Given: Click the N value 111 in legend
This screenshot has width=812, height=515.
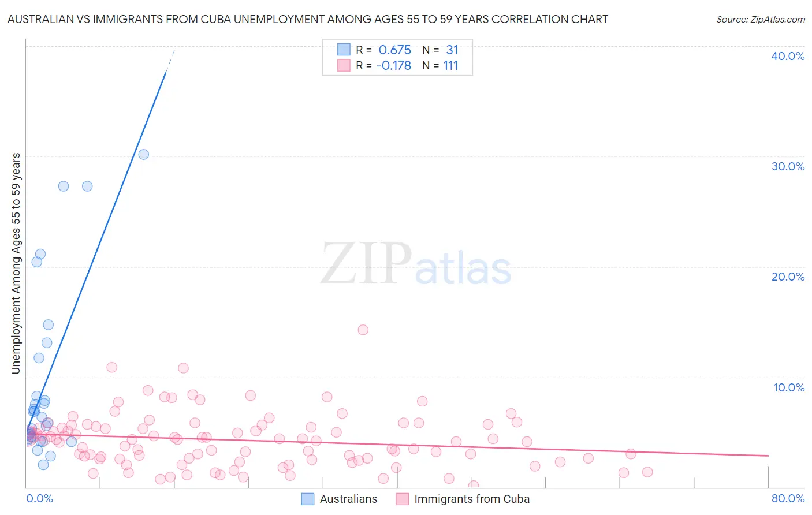Looking at the screenshot, I should pyautogui.click(x=450, y=65).
